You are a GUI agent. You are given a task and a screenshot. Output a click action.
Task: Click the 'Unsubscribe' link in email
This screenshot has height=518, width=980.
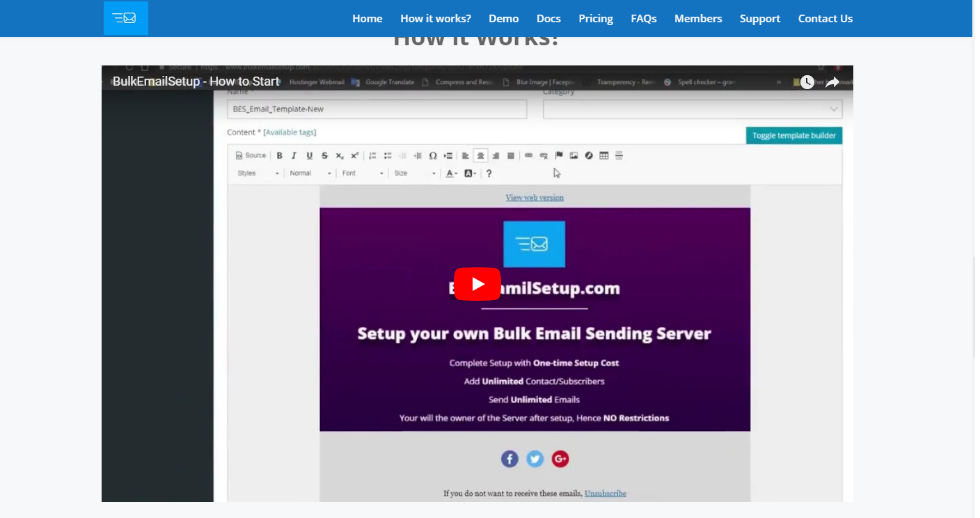pyautogui.click(x=606, y=494)
